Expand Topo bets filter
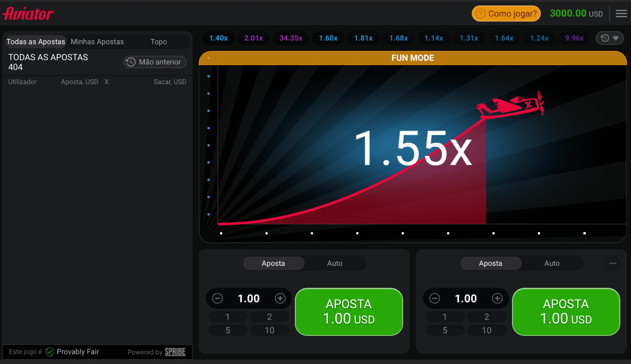 coord(159,41)
